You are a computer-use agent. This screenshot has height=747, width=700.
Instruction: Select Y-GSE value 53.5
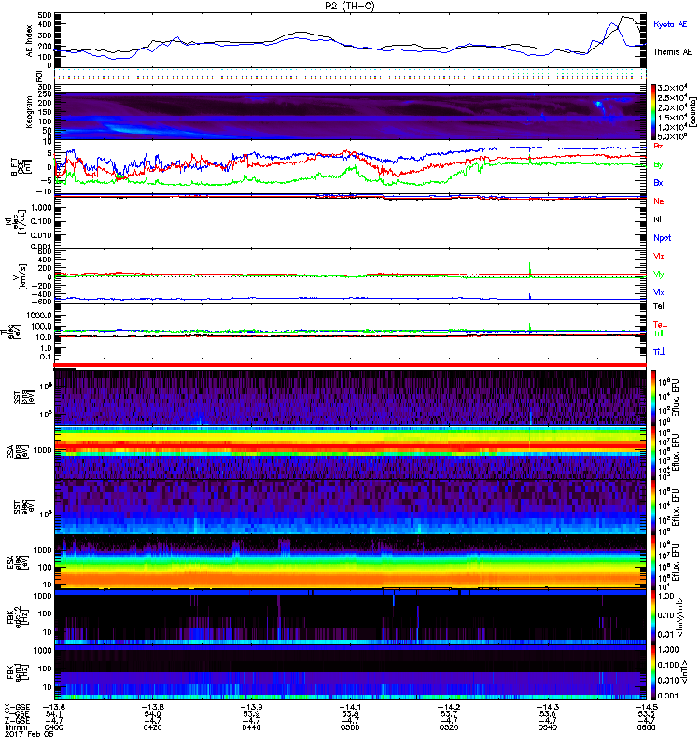[646, 714]
